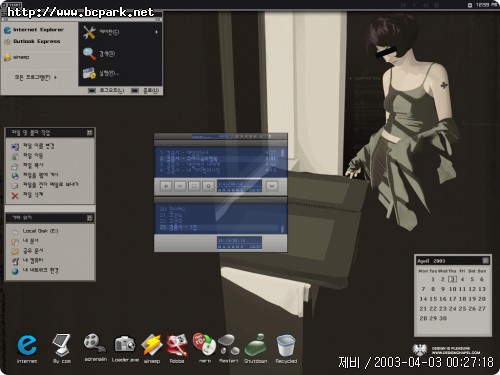The height and width of the screenshot is (375, 500).
Task: Select playlist track 1 in Winamp
Action: [x=218, y=153]
